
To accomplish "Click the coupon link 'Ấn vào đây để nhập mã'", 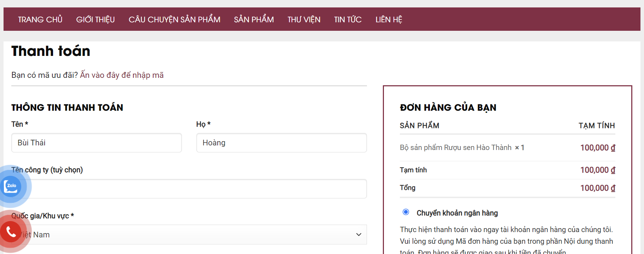I will pos(122,75).
